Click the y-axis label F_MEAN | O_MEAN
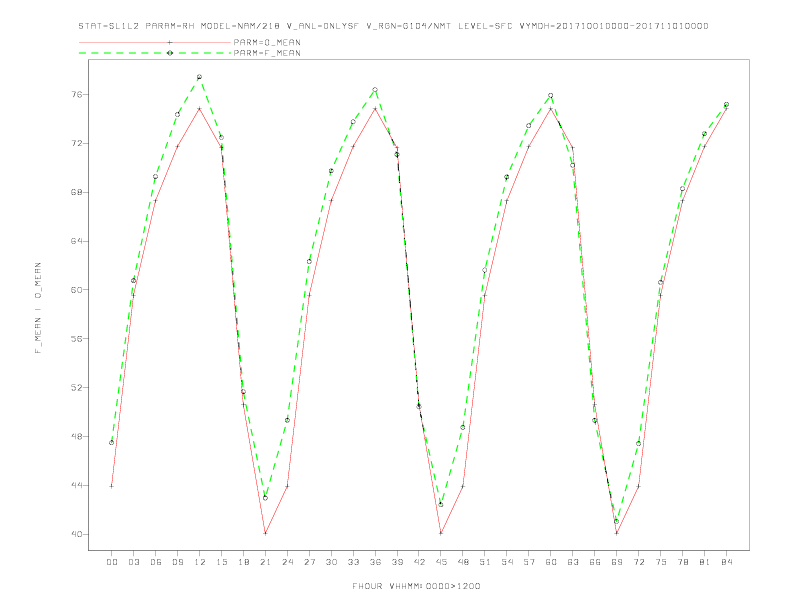Viewport: 792px width, 612px height. (38, 308)
